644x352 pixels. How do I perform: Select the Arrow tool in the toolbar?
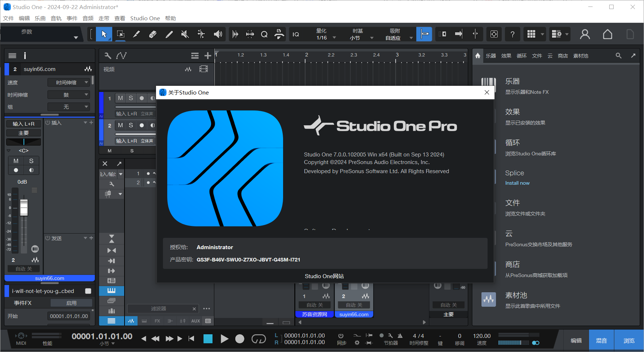point(104,34)
